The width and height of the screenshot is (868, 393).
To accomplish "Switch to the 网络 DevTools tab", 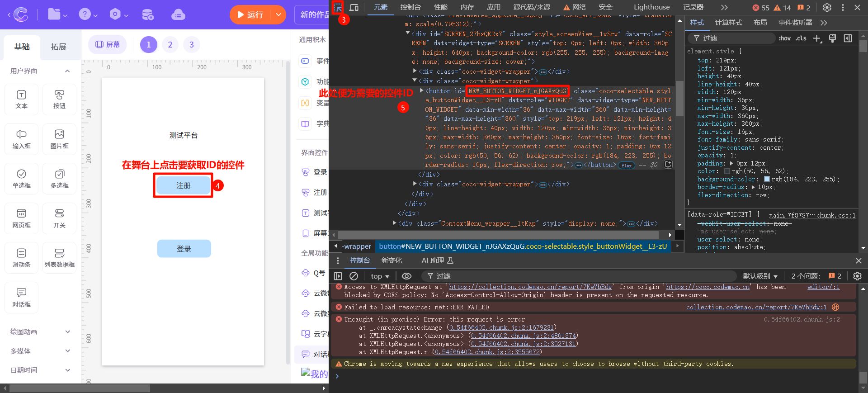I will 575,7.
